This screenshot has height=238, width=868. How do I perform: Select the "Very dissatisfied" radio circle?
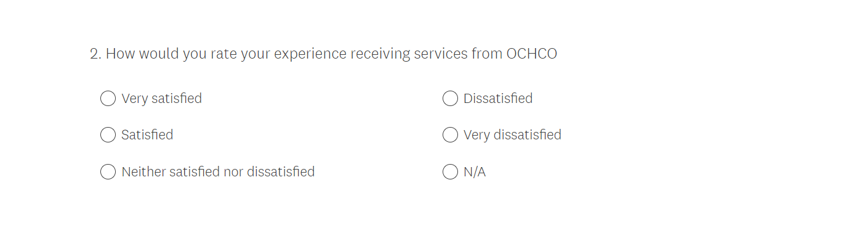tap(450, 135)
